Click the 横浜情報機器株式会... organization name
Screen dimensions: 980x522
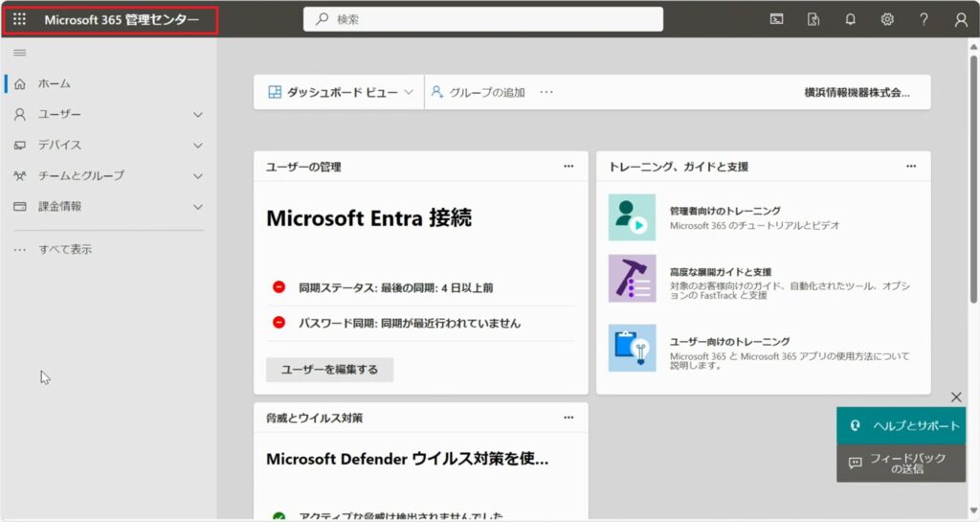pos(857,93)
